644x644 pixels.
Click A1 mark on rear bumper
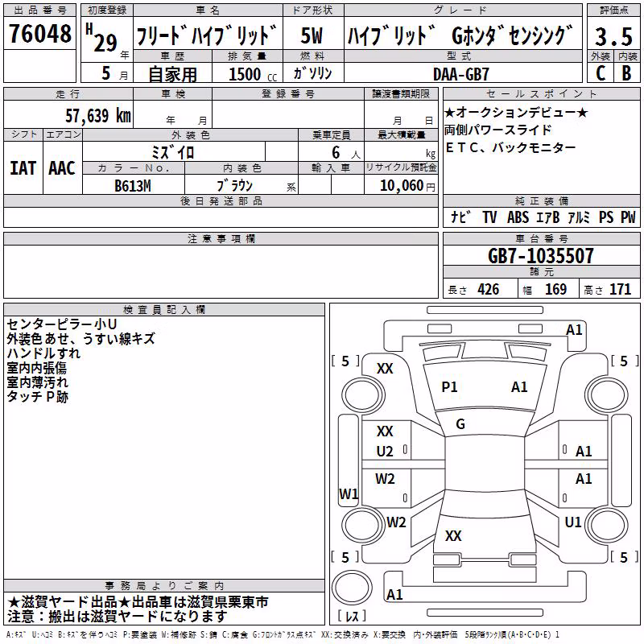click(394, 594)
